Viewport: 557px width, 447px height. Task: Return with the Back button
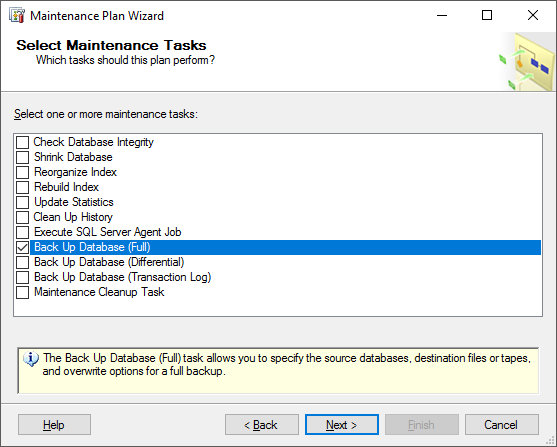(262, 425)
